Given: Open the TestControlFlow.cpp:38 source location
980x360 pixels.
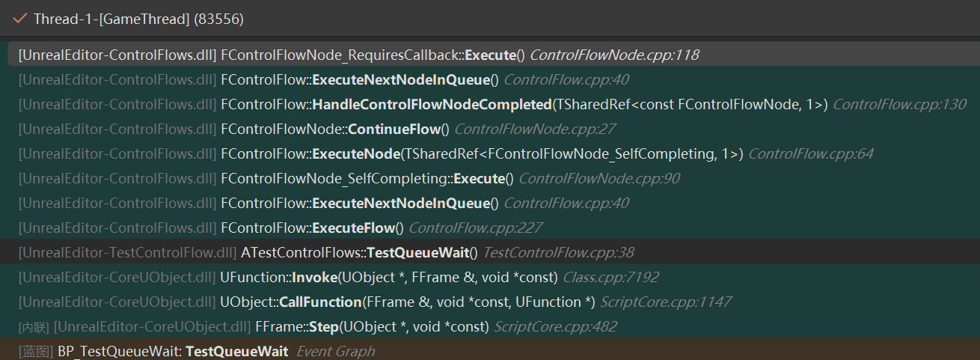Looking at the screenshot, I should 559,253.
